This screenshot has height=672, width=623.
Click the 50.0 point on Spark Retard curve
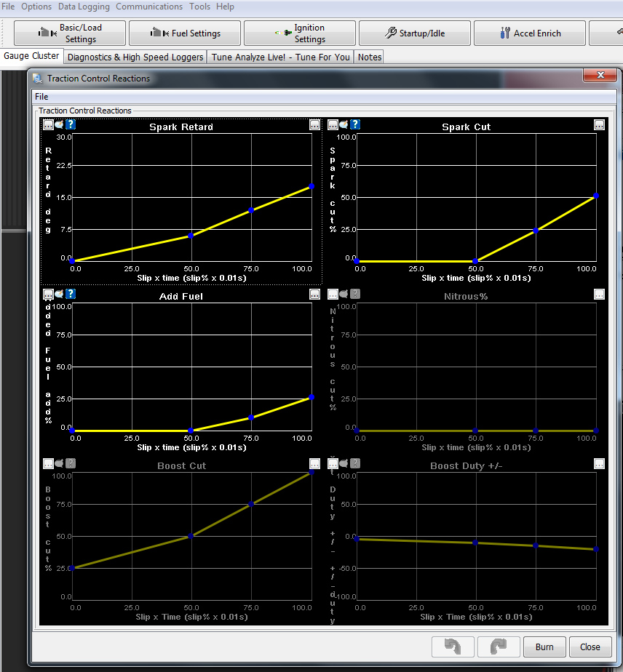191,236
